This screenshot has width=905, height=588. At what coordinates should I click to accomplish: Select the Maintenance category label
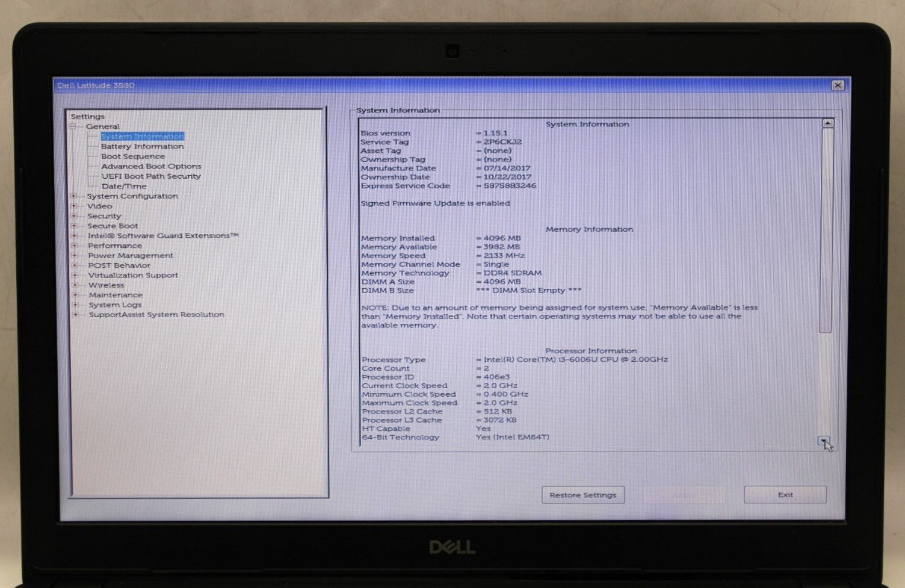[116, 295]
